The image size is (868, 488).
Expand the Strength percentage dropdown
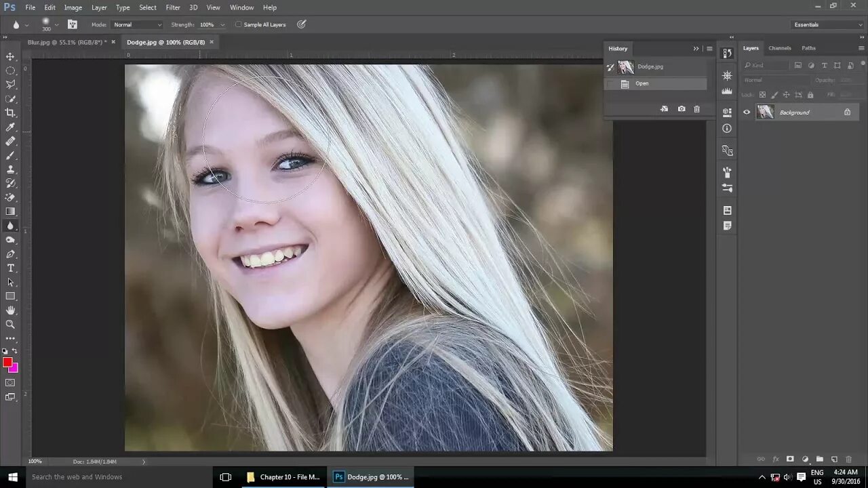click(x=222, y=25)
